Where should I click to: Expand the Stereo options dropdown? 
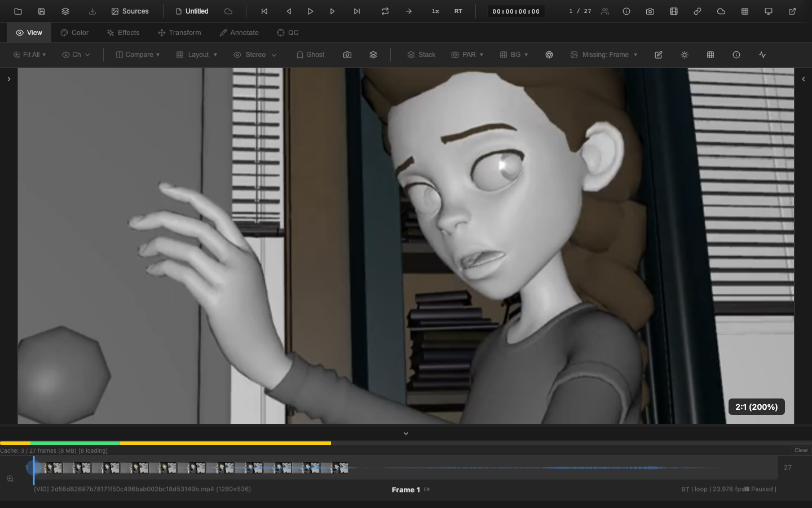click(255, 55)
